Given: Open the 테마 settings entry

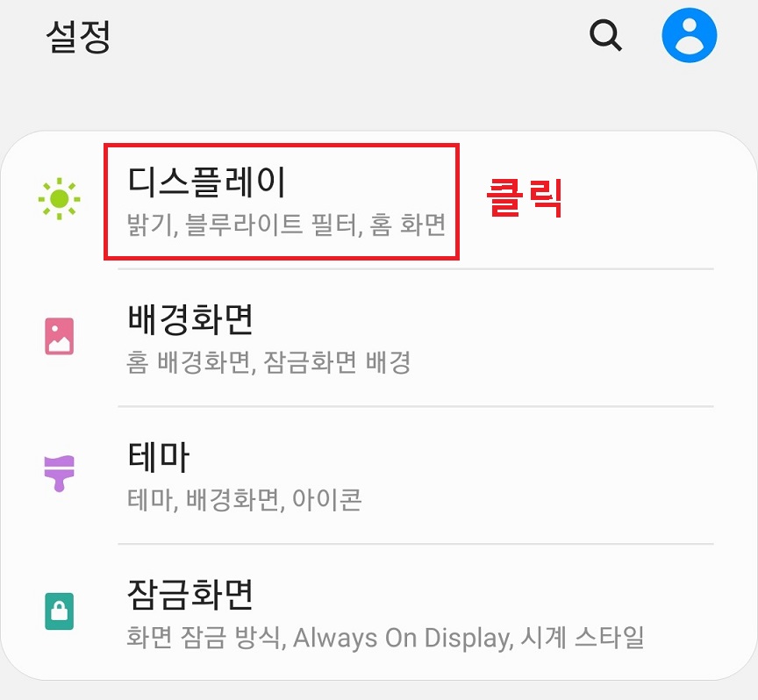Looking at the screenshot, I should click(159, 457).
